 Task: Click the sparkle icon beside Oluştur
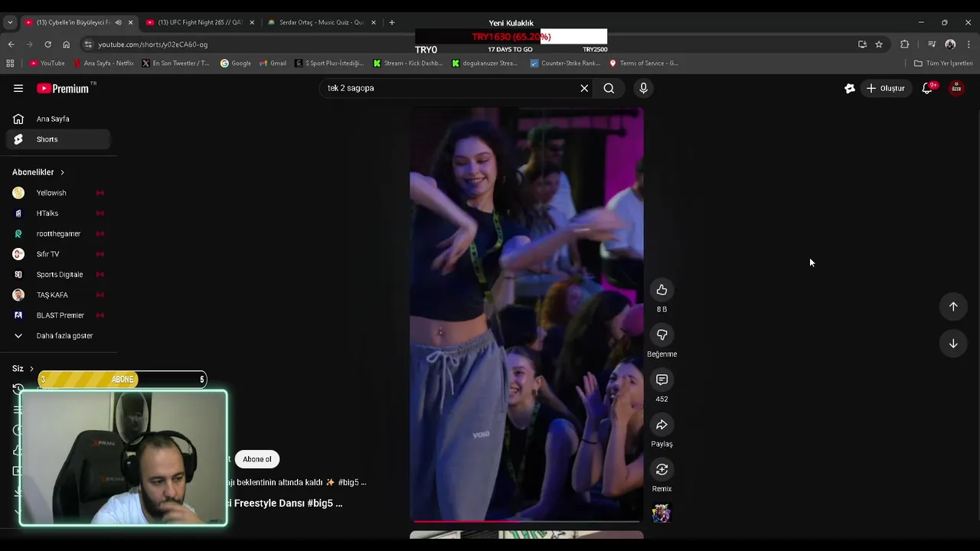point(849,88)
